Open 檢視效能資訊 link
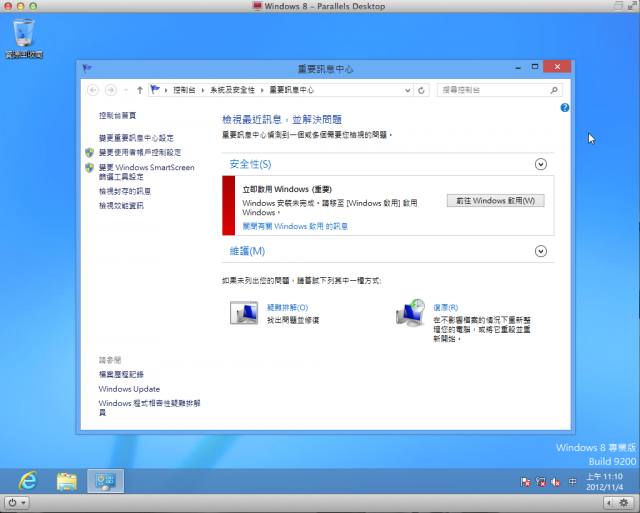Viewport: 640px width, 513px height. pyautogui.click(x=121, y=205)
